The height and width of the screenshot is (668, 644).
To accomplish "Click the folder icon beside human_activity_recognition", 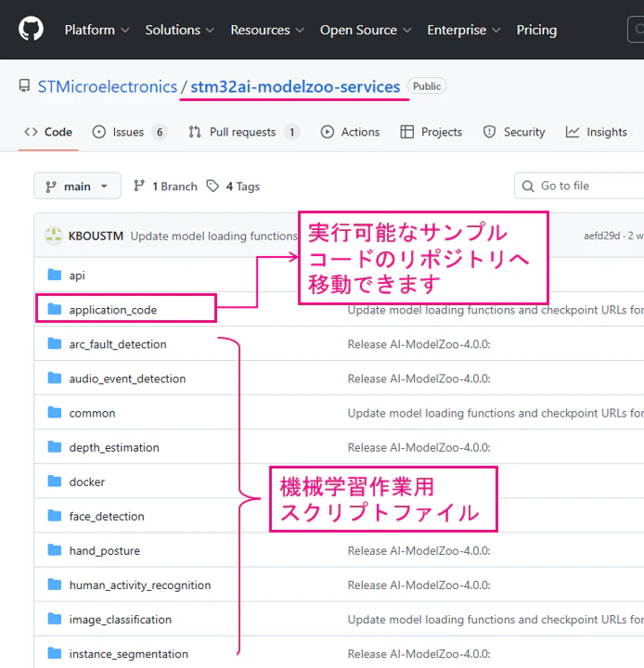I will click(x=55, y=584).
